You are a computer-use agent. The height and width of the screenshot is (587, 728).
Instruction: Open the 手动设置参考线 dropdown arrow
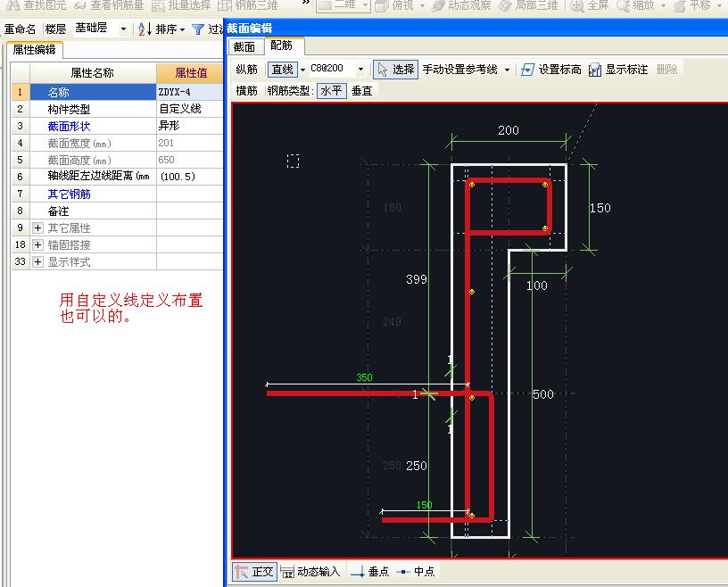click(507, 70)
